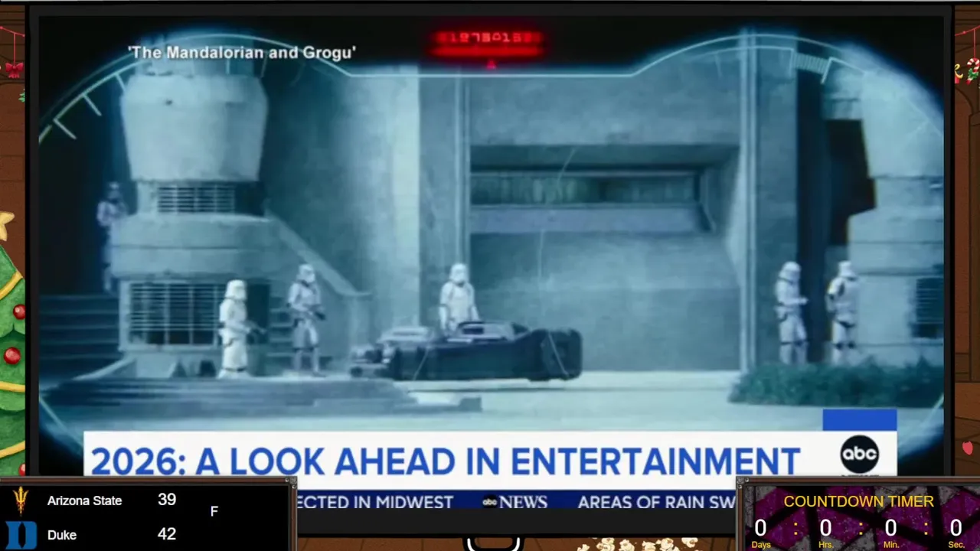Click the Sec. value in the countdown
Screen dimensions: 980x551
[955, 527]
